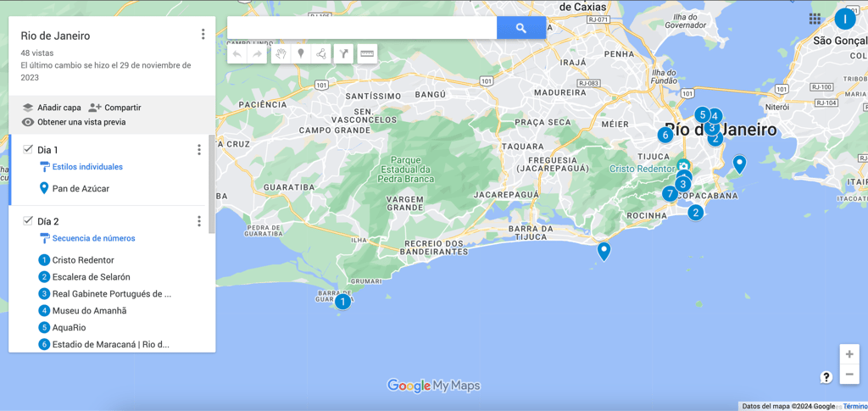This screenshot has width=868, height=411.
Task: Click the paint roller icon beside Secuencia de números
Action: (x=45, y=238)
